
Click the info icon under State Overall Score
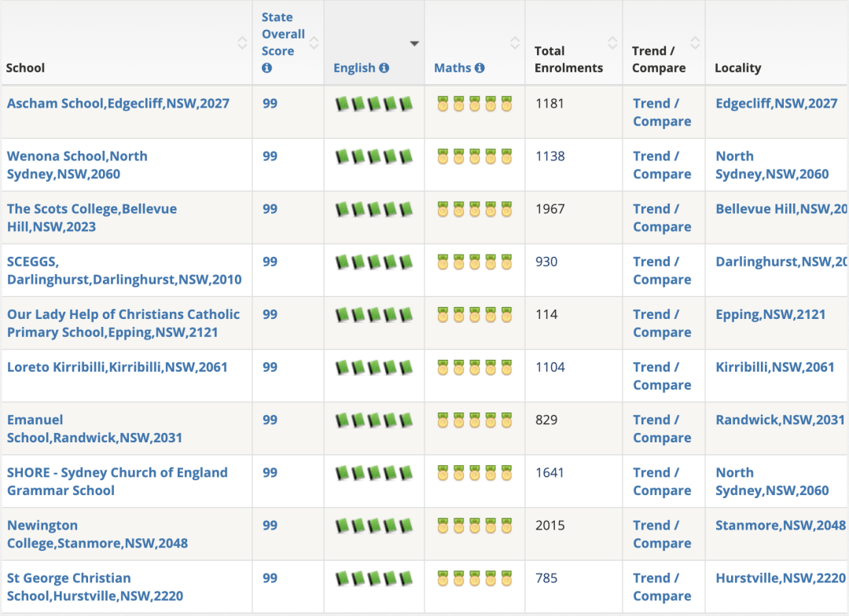266,68
